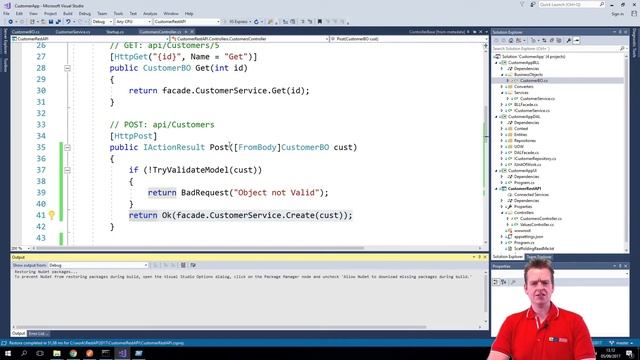Image resolution: width=640 pixels, height=360 pixels.
Task: Open the CustomerRestAPI startup project dropdown
Action: [187, 22]
